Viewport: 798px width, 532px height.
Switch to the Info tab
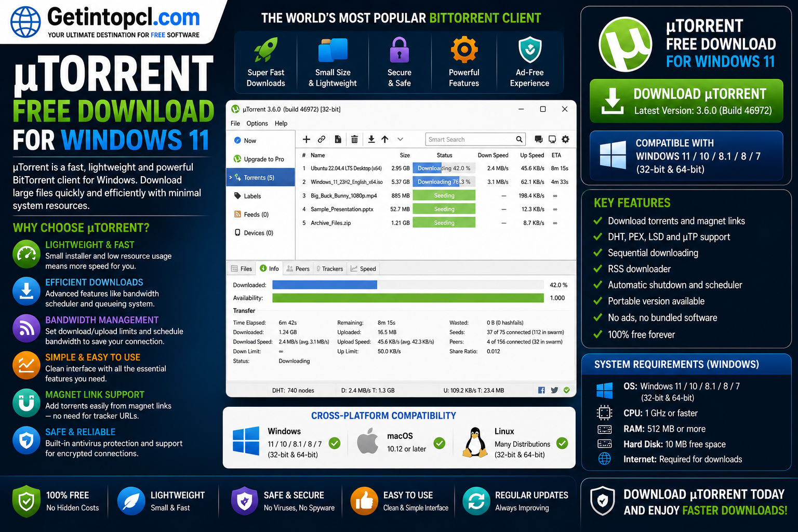[x=270, y=269]
